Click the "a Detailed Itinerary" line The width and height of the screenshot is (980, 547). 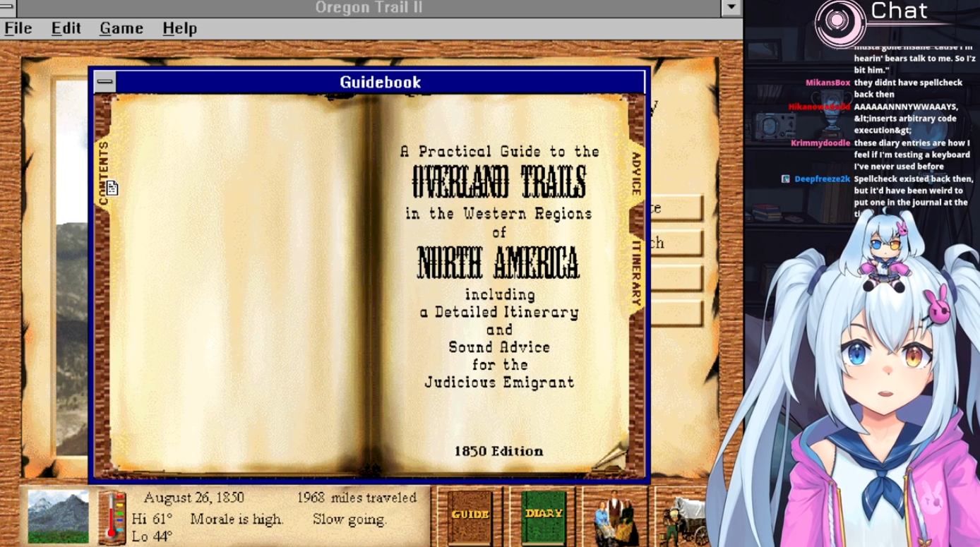(x=499, y=312)
